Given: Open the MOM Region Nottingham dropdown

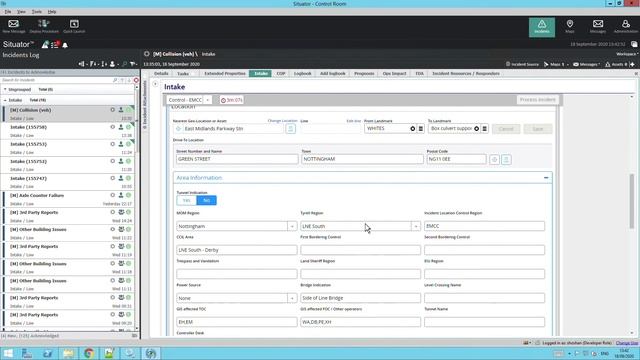Looking at the screenshot, I should (292, 226).
